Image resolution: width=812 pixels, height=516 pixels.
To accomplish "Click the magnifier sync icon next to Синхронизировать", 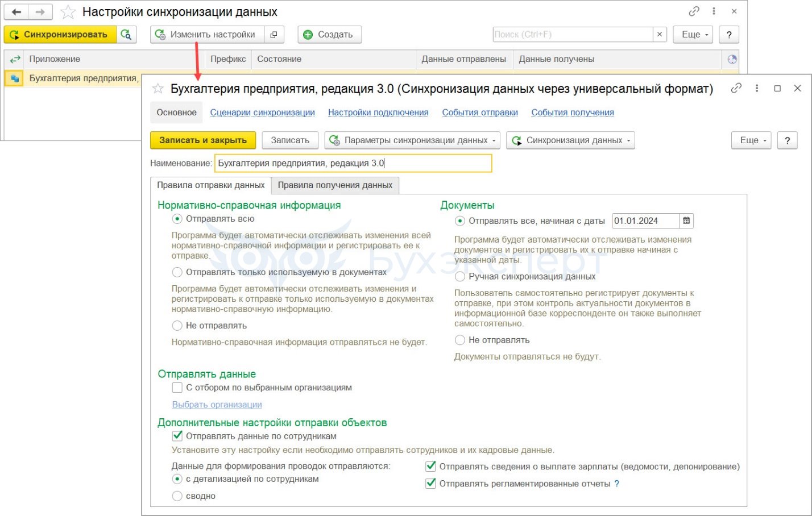I will pyautogui.click(x=127, y=35).
